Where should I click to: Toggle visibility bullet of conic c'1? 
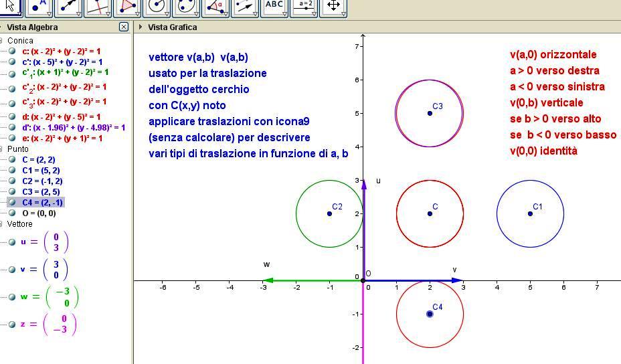[x=12, y=74]
